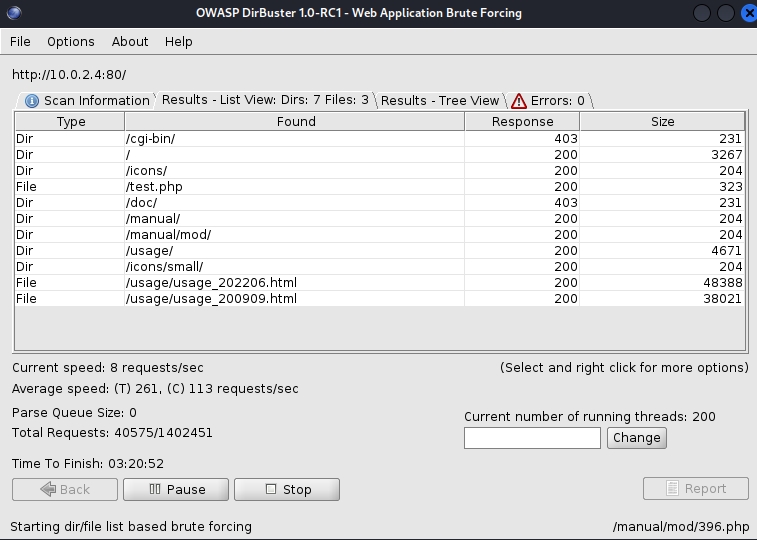Click the thread count input field
Viewport: 757px width, 540px height.
point(532,438)
